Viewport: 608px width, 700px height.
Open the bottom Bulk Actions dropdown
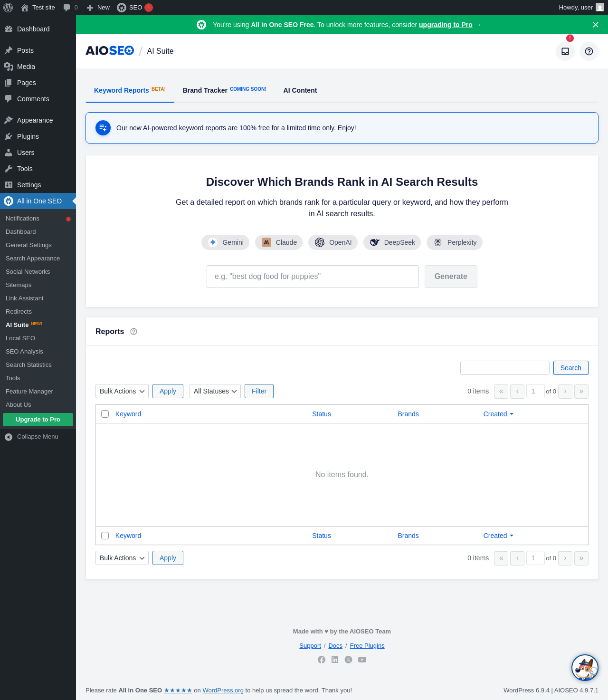point(122,558)
